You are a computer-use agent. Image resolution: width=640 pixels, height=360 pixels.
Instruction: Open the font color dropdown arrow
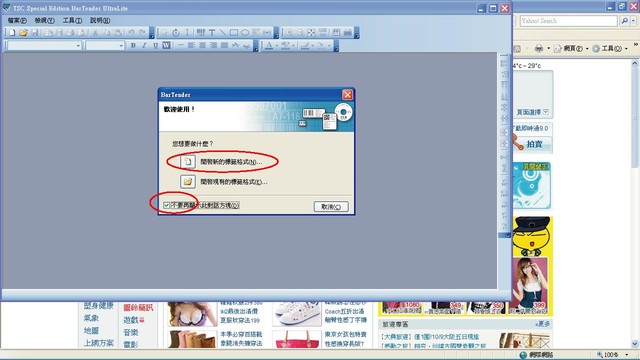[276, 46]
